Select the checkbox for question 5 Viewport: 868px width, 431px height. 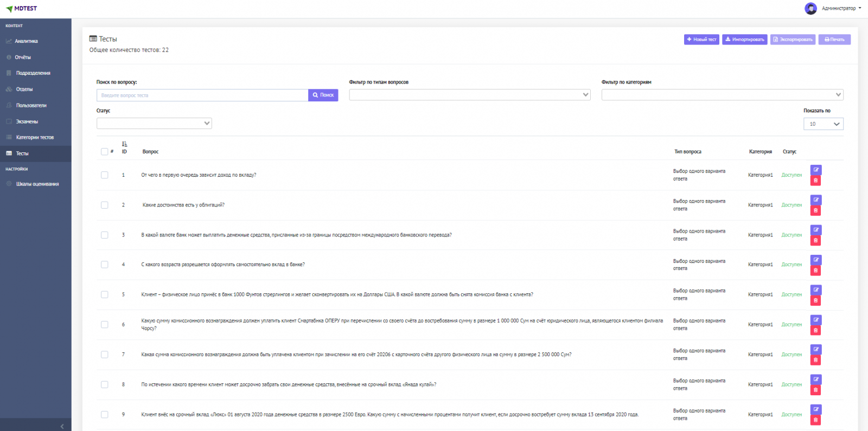pyautogui.click(x=104, y=295)
